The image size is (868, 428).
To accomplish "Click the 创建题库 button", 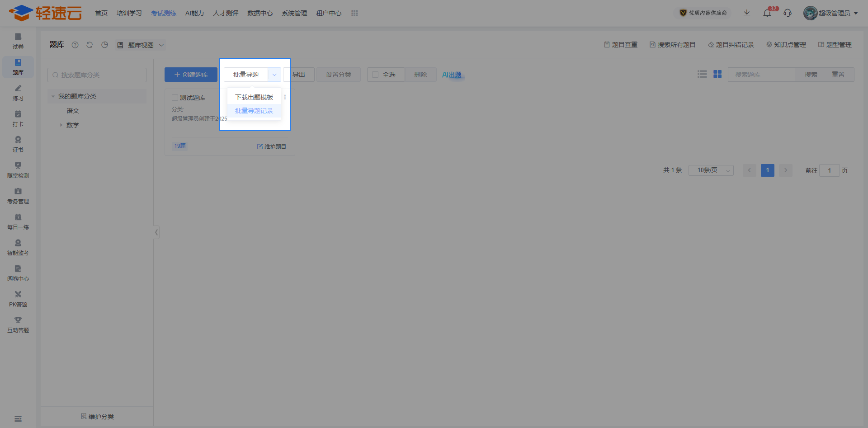I will (x=191, y=75).
